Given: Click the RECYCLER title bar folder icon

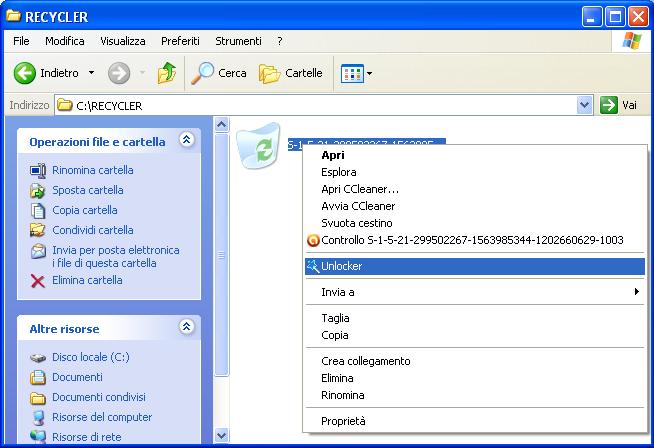Looking at the screenshot, I should [13, 16].
